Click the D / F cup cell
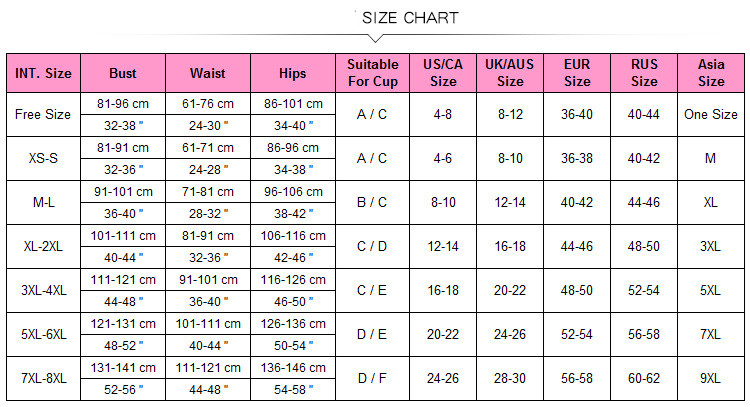750x407 pixels. pos(372,378)
